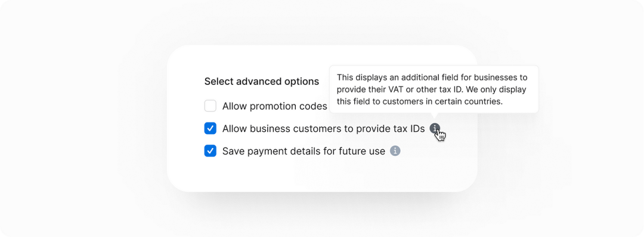The image size is (644, 237).
Task: Click the words 'future use' in the last option
Action: pos(362,152)
